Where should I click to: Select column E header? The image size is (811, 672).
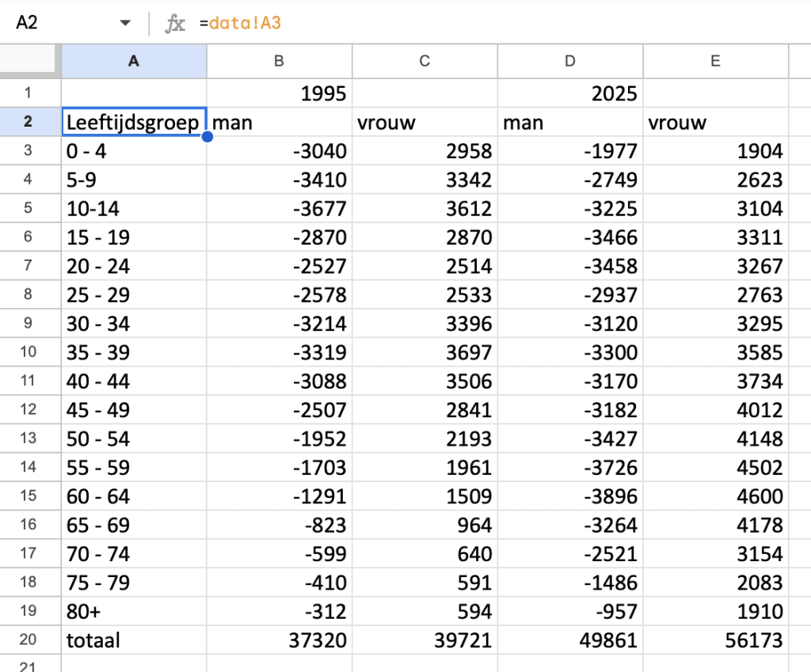(715, 61)
